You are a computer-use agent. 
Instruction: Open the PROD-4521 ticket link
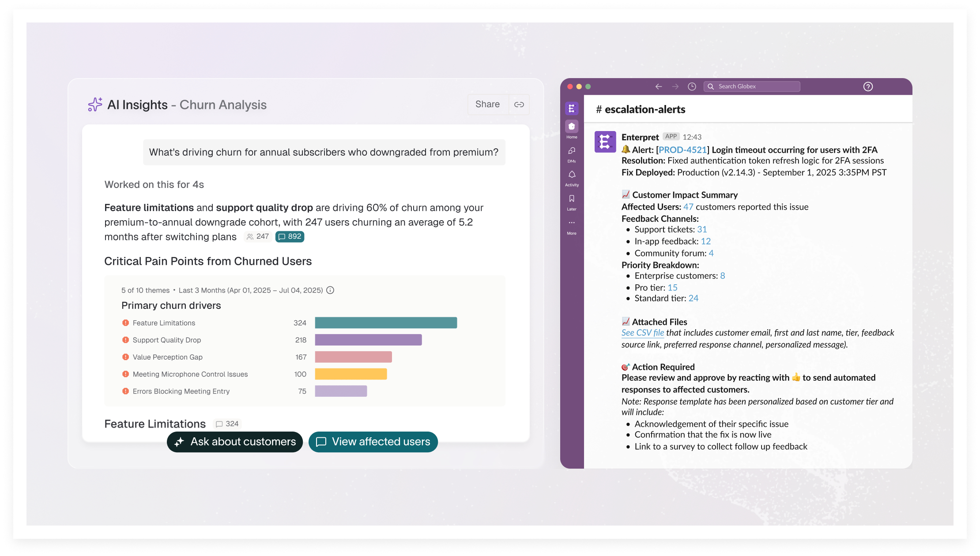click(682, 150)
